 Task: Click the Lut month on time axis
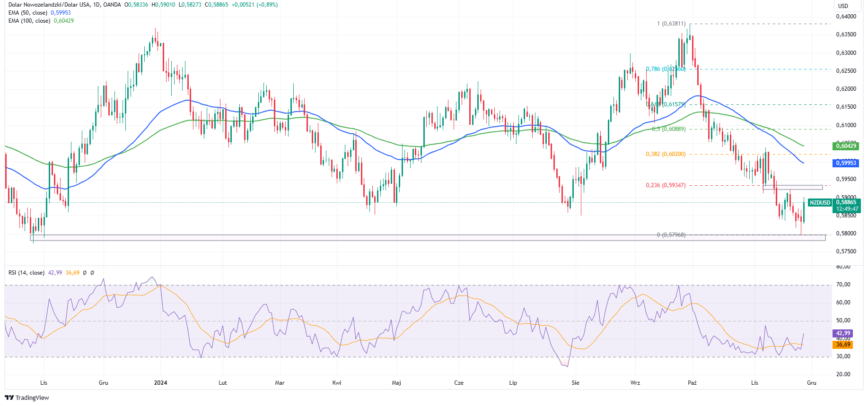tap(223, 383)
